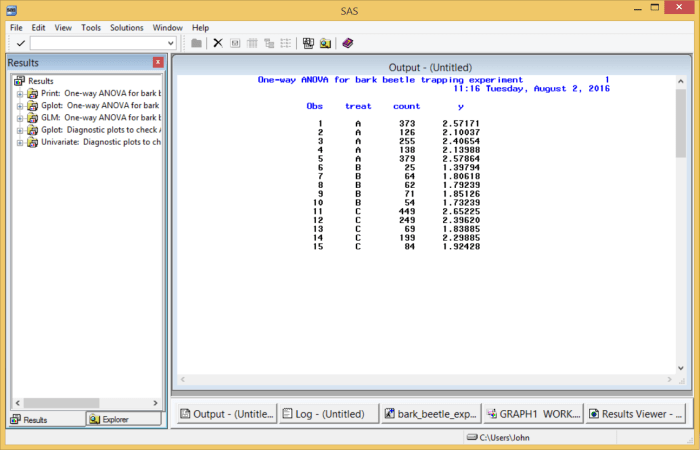This screenshot has height=450, width=700.
Task: Activate the Results Viewer window button
Action: click(x=635, y=414)
